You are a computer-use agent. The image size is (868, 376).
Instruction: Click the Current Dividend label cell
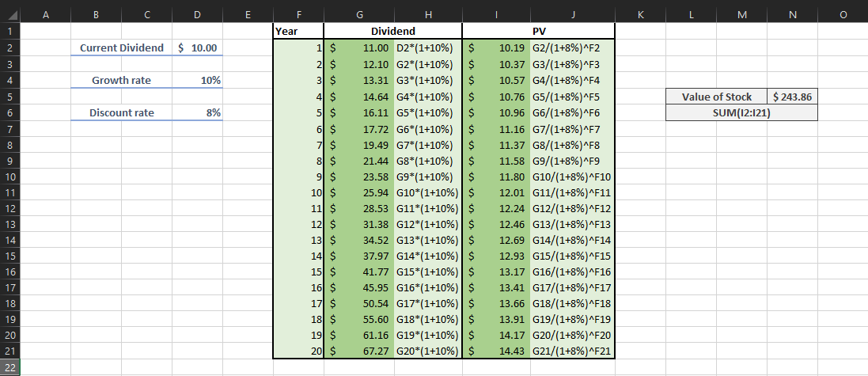coord(121,47)
